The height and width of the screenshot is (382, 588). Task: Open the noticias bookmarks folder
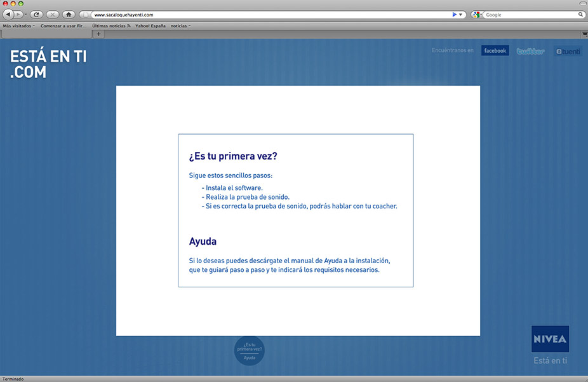click(x=180, y=26)
